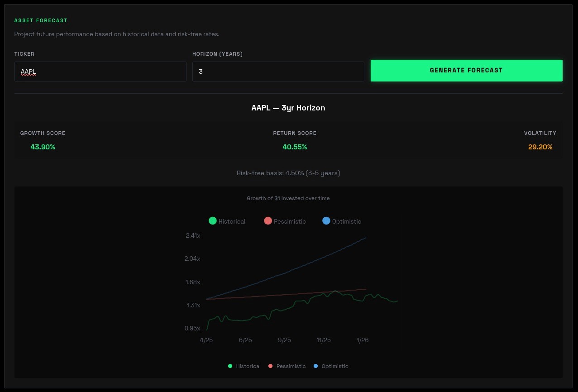Click the Return Score value 40.55%
The height and width of the screenshot is (392, 578).
click(295, 147)
